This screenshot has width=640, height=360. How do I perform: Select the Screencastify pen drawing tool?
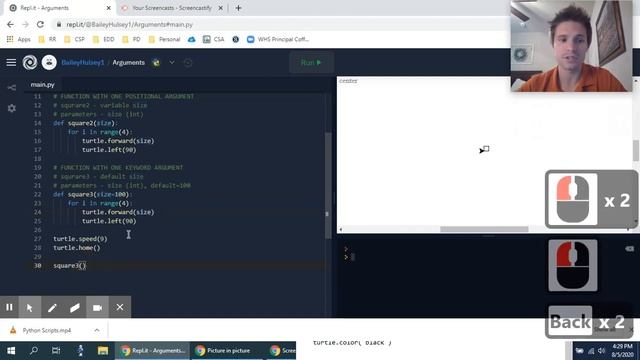tap(52, 307)
